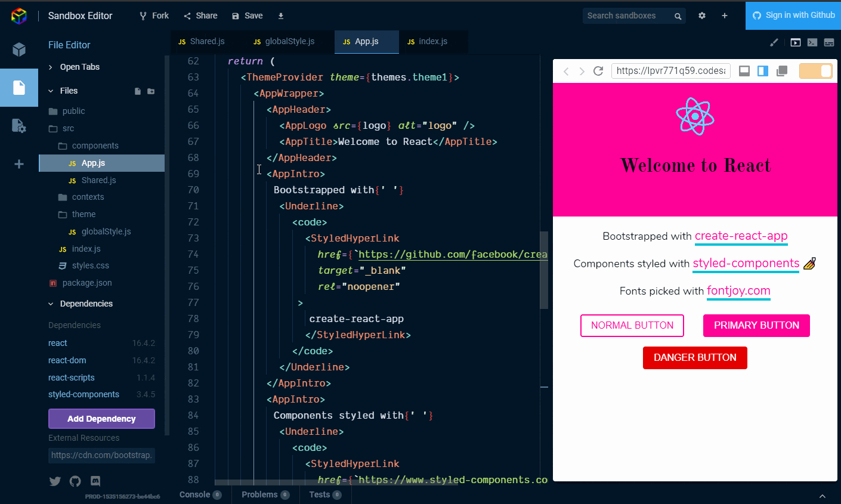Click the Add Dependency button
Viewport: 841px width, 504px height.
(101, 419)
